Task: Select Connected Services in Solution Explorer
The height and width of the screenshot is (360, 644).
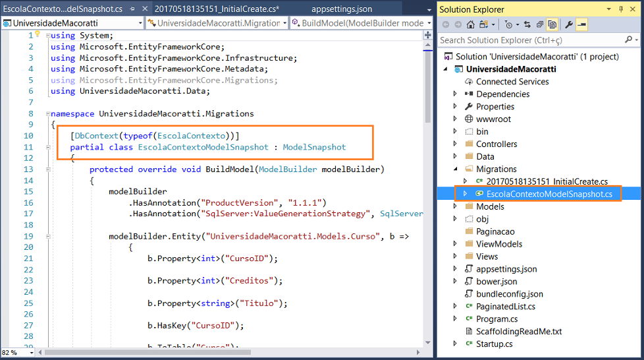Action: [512, 82]
